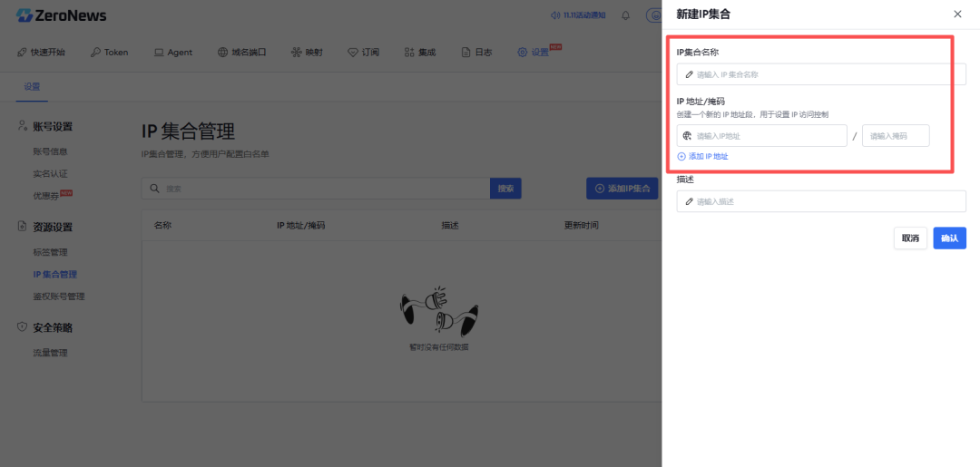Click the globe icon in the IP field
Viewport: 980px width, 467px height.
688,135
